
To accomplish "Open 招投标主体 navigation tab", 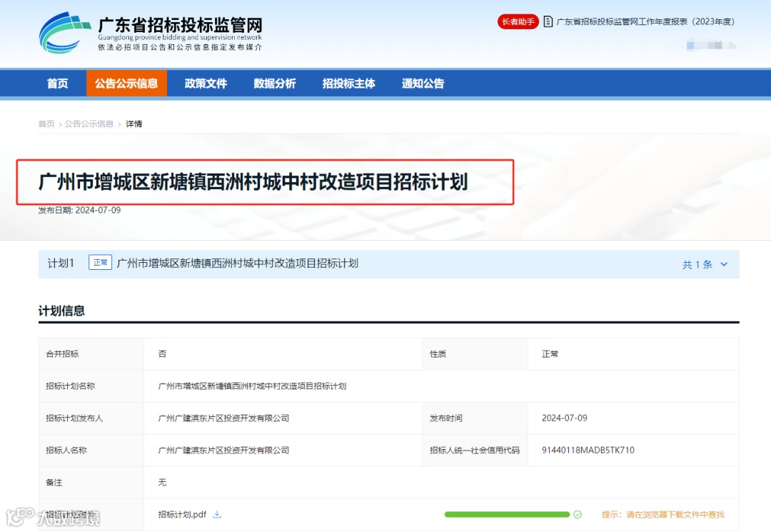I will coord(348,84).
